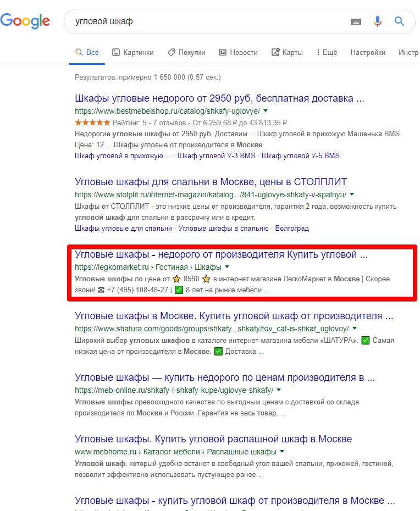
Task: Open result Угловые шкафы в Москве. Купить угловой шкаф
Action: pyautogui.click(x=234, y=316)
